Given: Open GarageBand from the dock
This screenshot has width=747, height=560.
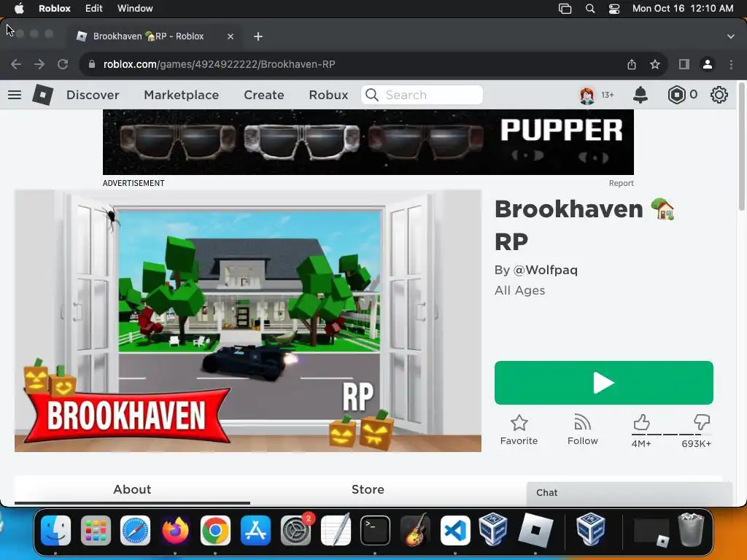Looking at the screenshot, I should [x=415, y=530].
